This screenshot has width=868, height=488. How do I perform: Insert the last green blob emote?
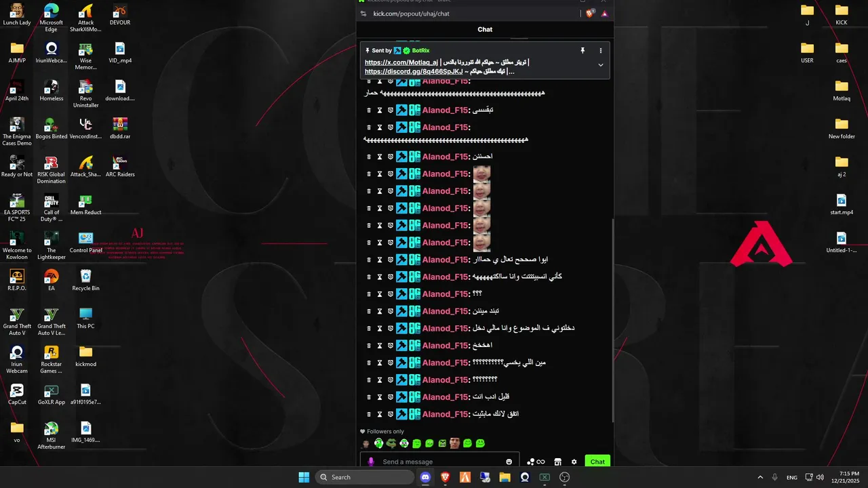[x=480, y=443]
